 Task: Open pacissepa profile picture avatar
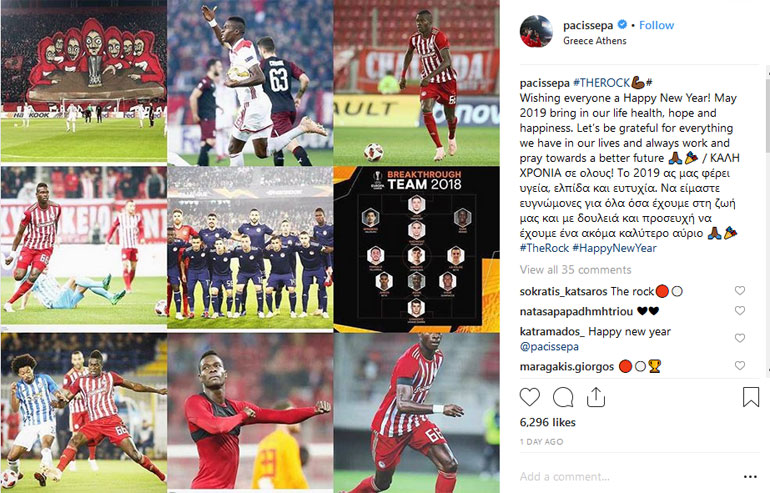(x=536, y=31)
